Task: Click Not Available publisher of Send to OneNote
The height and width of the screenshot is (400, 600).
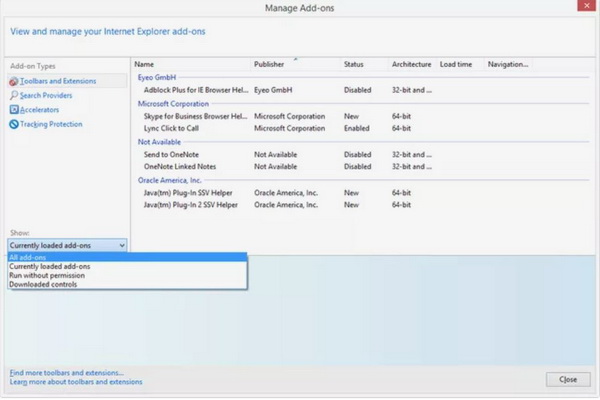Action: click(276, 155)
